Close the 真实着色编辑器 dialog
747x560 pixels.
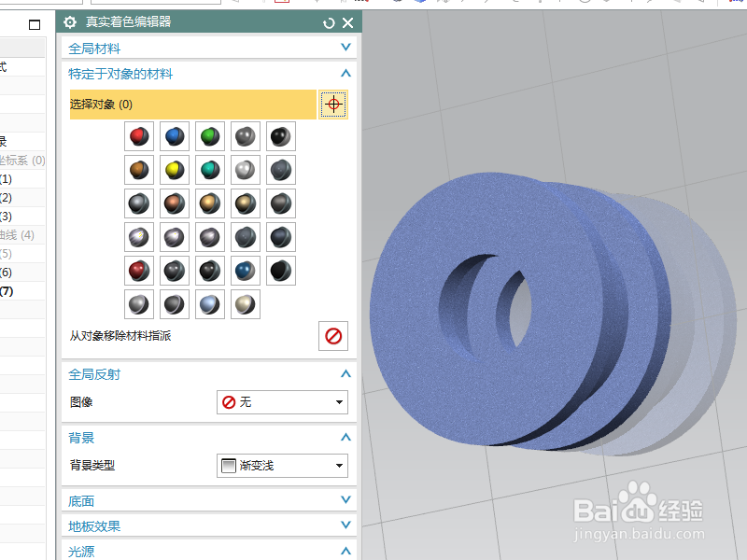(347, 22)
